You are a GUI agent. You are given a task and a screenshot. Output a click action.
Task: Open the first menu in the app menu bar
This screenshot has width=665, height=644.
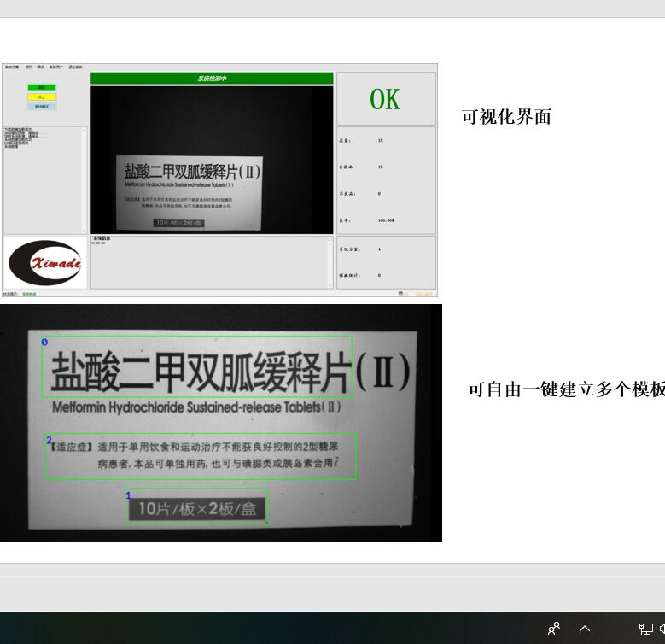click(x=11, y=67)
